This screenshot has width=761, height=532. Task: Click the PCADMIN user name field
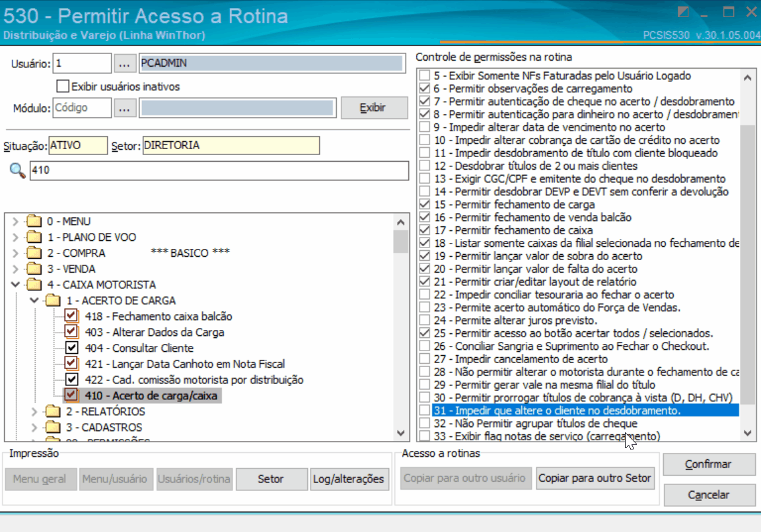point(272,63)
